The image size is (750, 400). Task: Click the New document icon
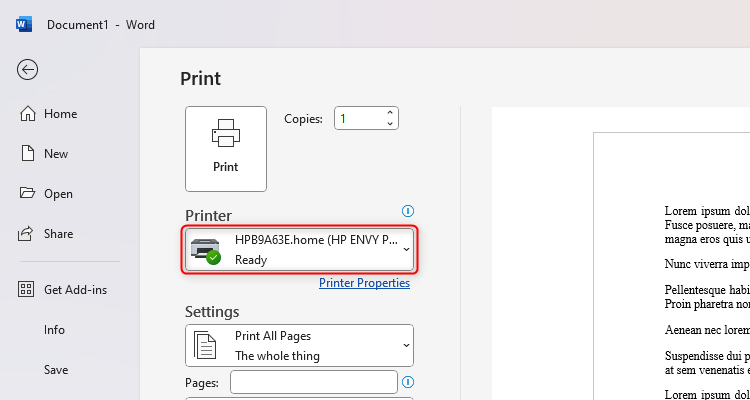click(28, 154)
